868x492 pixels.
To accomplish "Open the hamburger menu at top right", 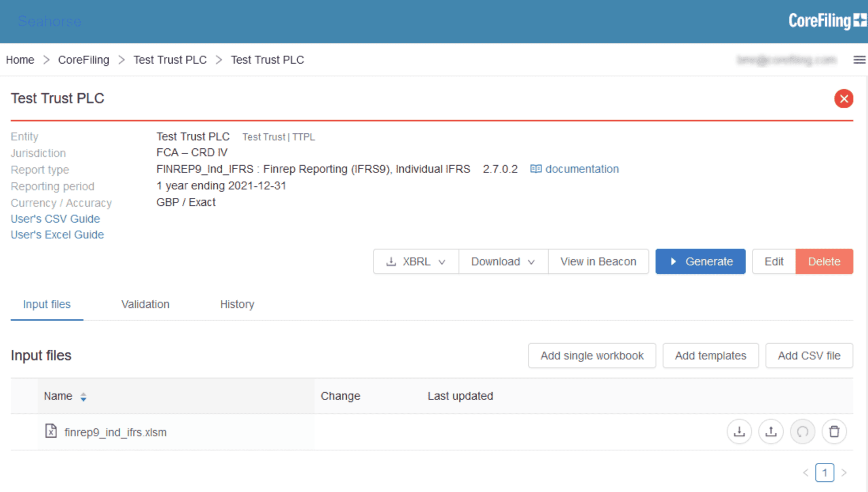I will pyautogui.click(x=859, y=60).
